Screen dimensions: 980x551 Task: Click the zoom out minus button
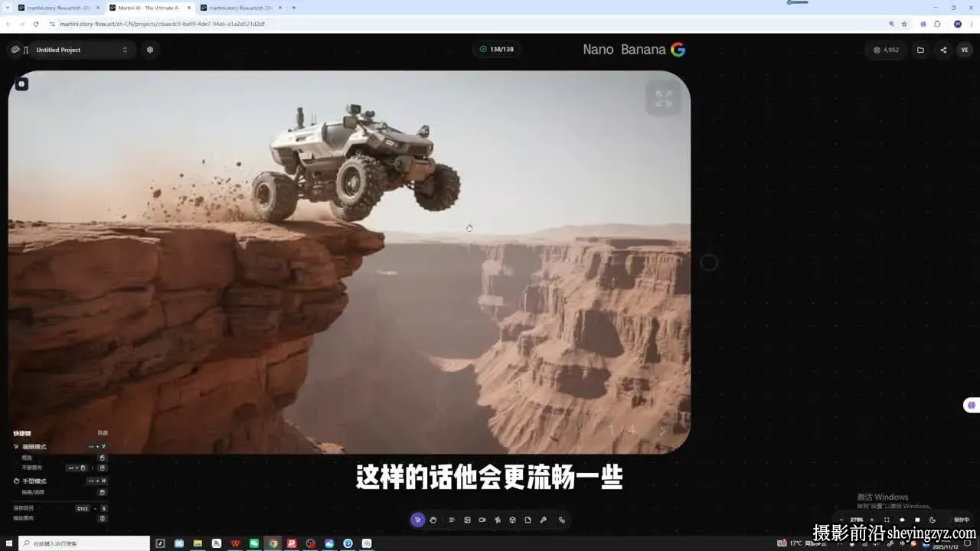[841, 520]
